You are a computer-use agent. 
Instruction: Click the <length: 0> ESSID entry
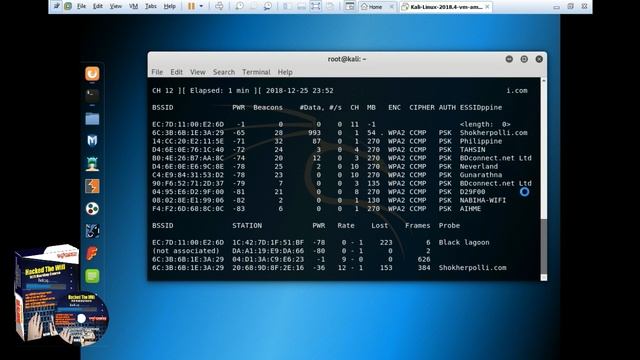(485, 124)
